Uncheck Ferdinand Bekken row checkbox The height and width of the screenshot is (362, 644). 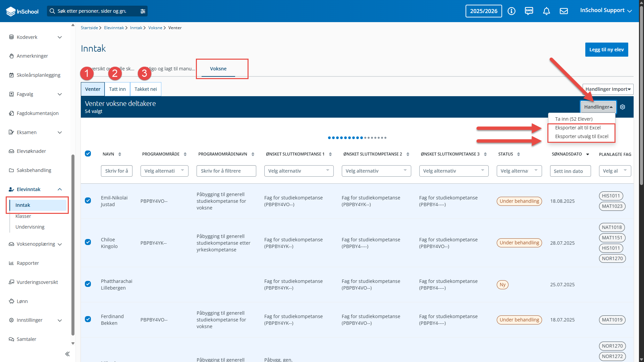[x=88, y=319]
